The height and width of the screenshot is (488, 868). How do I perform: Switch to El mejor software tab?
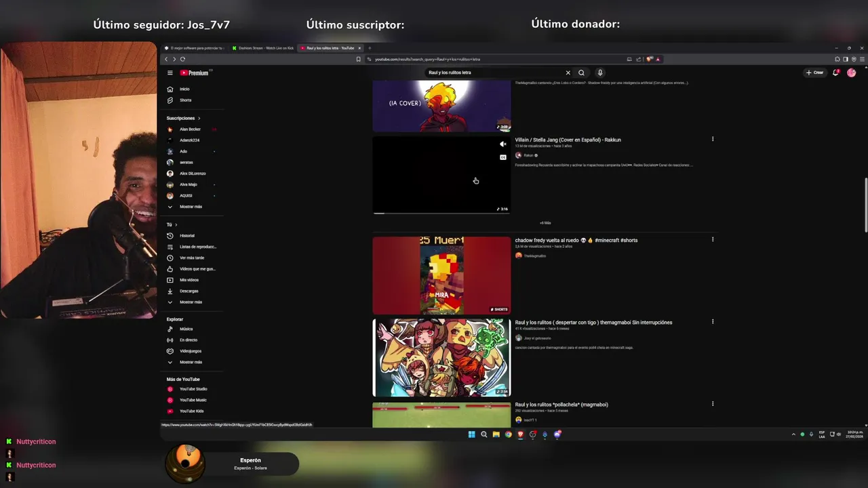coord(193,48)
